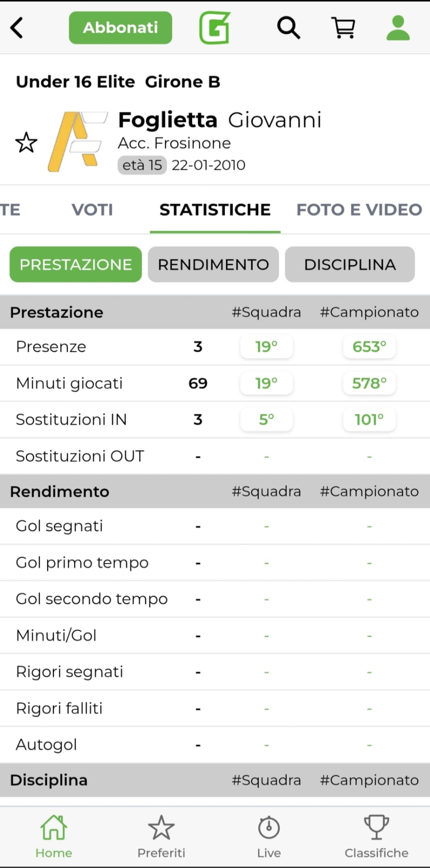The width and height of the screenshot is (430, 868).
Task: Open Preferiti star in bottom navigation
Action: pos(161,836)
